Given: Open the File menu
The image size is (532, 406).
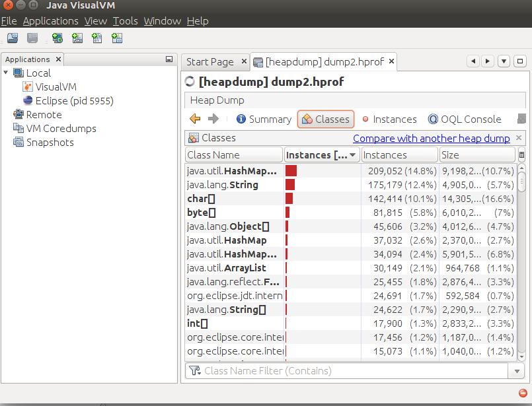Looking at the screenshot, I should [x=9, y=21].
